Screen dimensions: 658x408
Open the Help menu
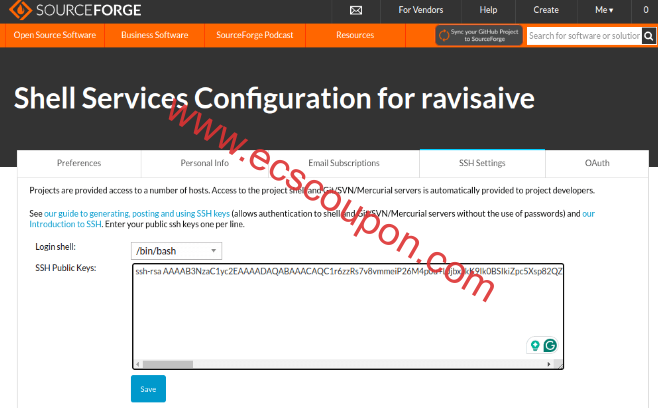(488, 10)
